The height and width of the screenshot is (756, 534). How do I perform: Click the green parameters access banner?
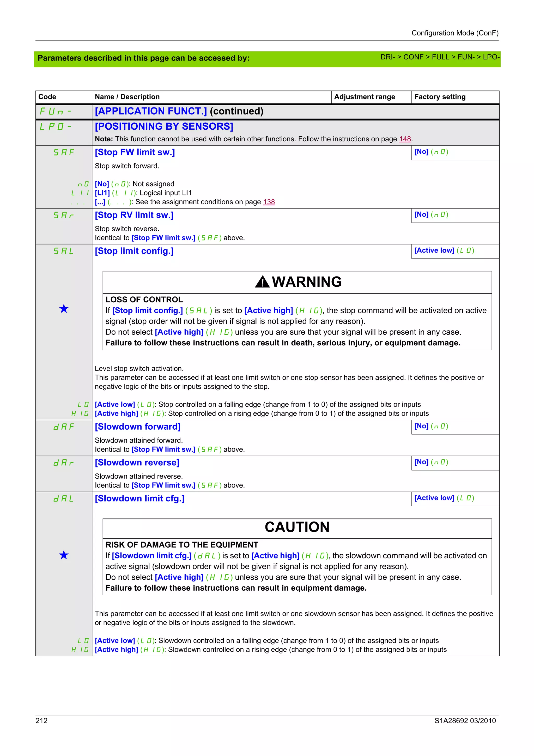pos(143,58)
